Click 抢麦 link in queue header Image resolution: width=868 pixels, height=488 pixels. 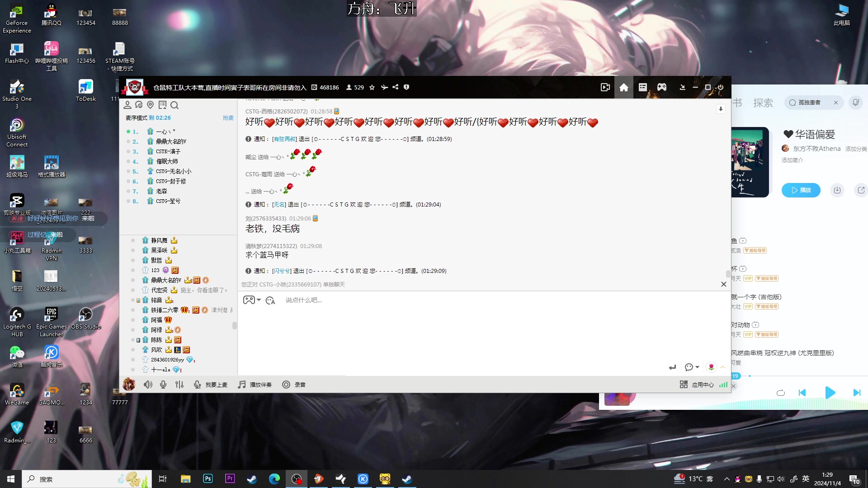tap(228, 118)
